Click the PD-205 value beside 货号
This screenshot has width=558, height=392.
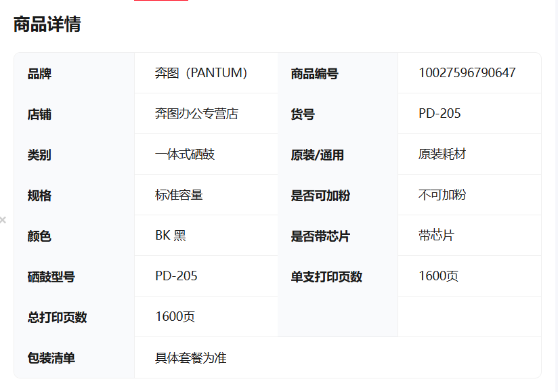tap(439, 114)
